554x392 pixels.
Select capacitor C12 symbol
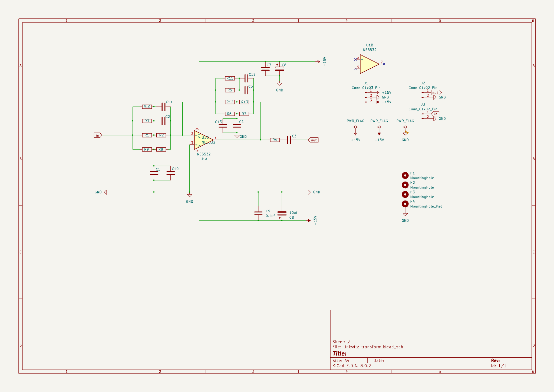tap(246, 78)
